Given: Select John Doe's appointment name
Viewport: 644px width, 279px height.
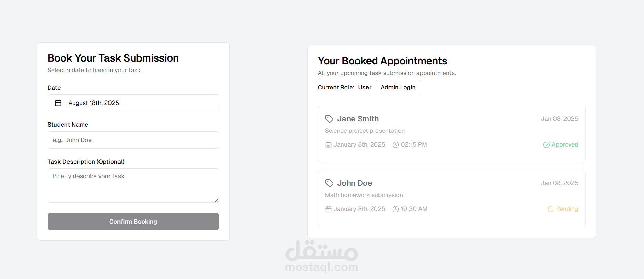Looking at the screenshot, I should [x=354, y=183].
